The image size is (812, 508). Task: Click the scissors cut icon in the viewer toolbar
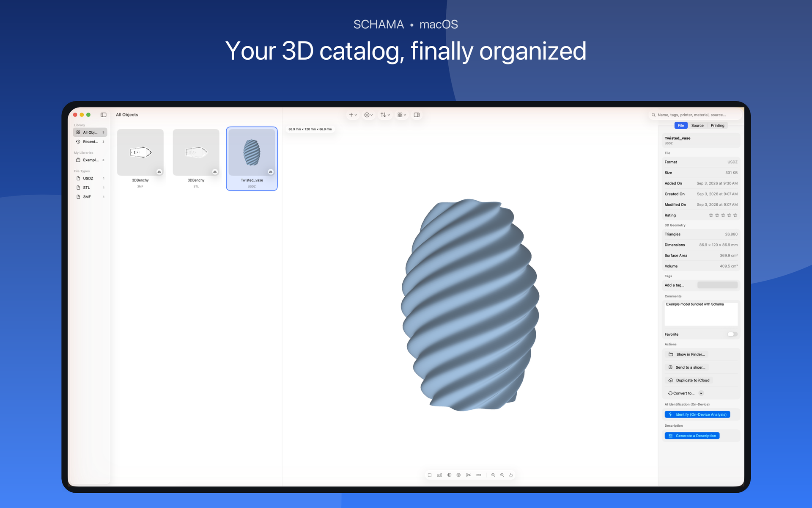468,475
